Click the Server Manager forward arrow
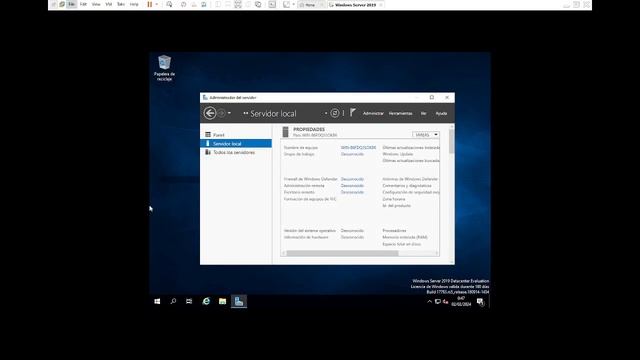 click(221, 113)
